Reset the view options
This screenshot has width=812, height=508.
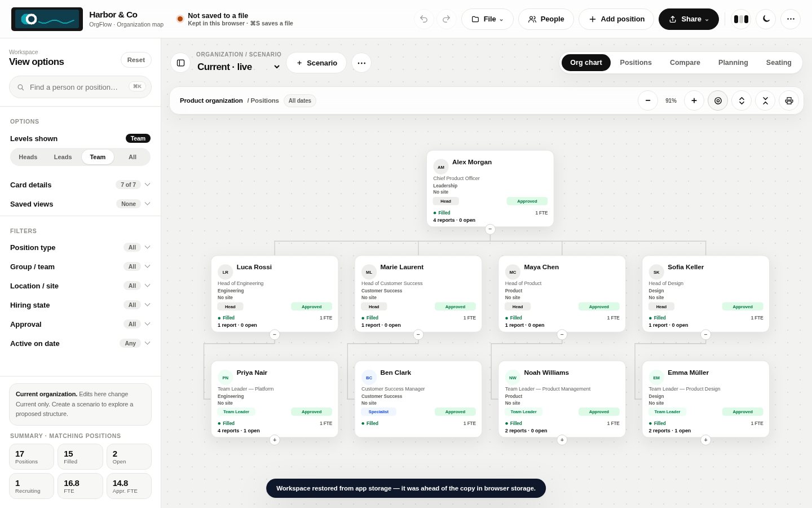pos(136,60)
